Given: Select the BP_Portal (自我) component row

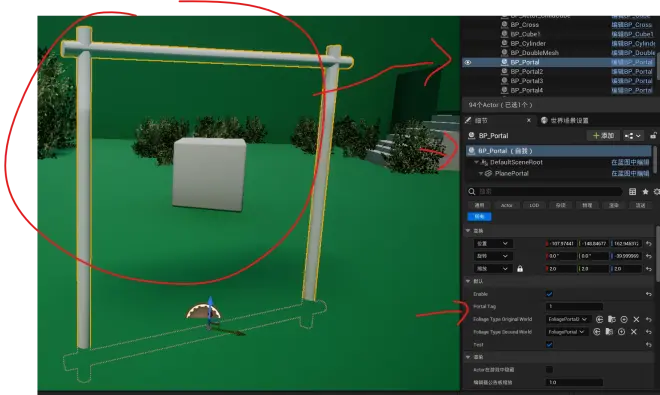Looking at the screenshot, I should pos(559,151).
